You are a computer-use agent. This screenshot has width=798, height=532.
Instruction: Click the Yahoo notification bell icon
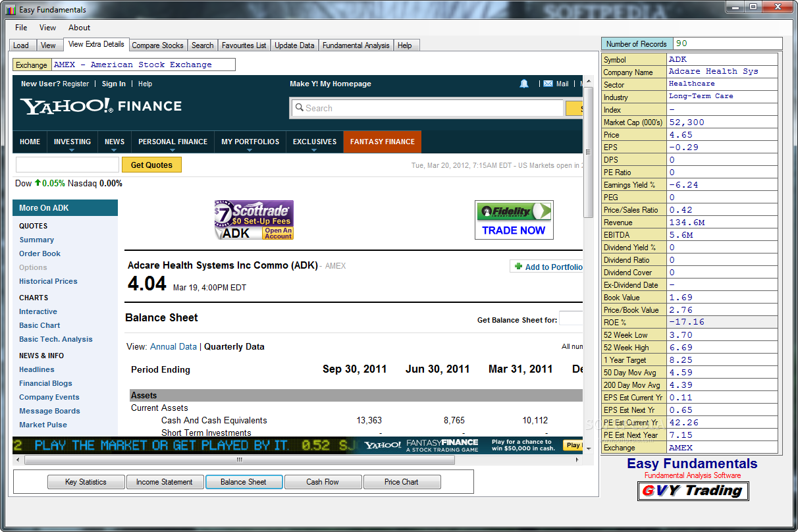[x=524, y=84]
